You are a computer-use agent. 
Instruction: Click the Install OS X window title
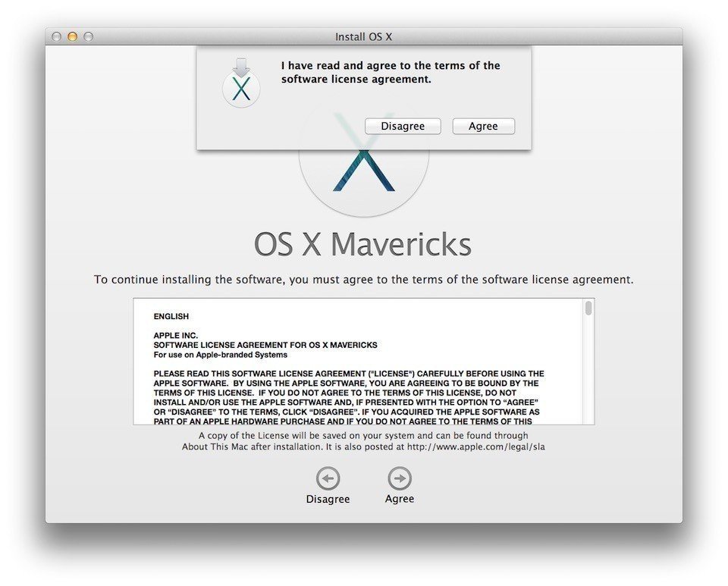point(363,36)
